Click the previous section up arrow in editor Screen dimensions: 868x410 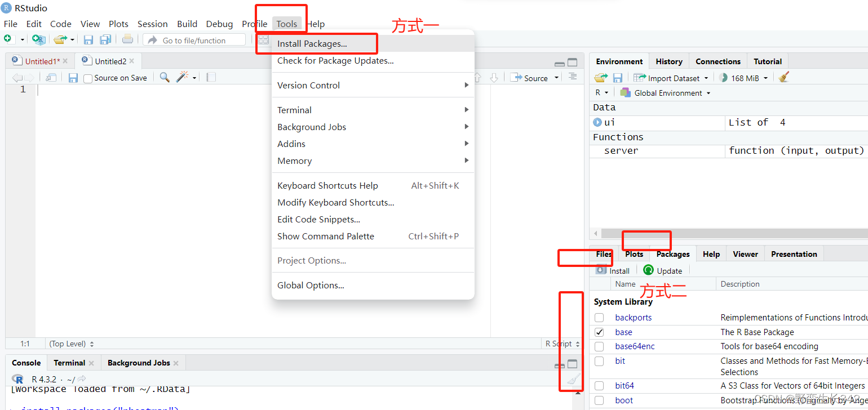477,78
